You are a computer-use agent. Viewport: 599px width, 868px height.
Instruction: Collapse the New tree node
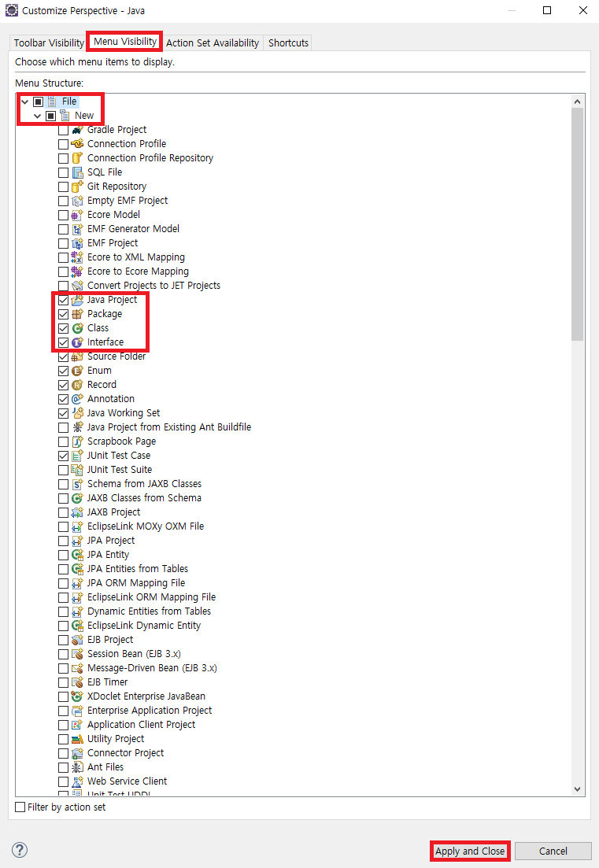coord(38,116)
